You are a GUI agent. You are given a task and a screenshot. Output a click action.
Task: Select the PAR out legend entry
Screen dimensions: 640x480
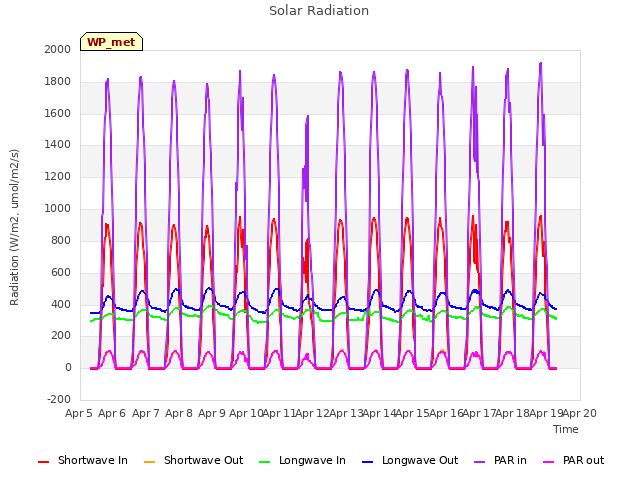pyautogui.click(x=573, y=460)
